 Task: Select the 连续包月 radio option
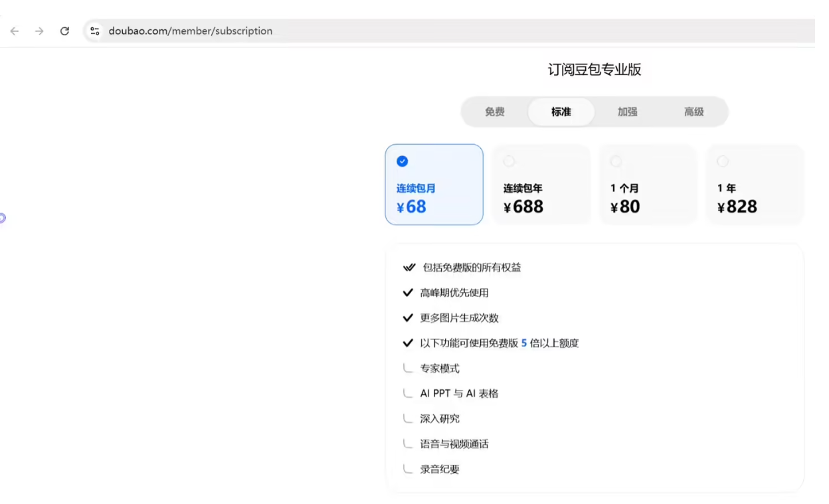click(x=403, y=161)
